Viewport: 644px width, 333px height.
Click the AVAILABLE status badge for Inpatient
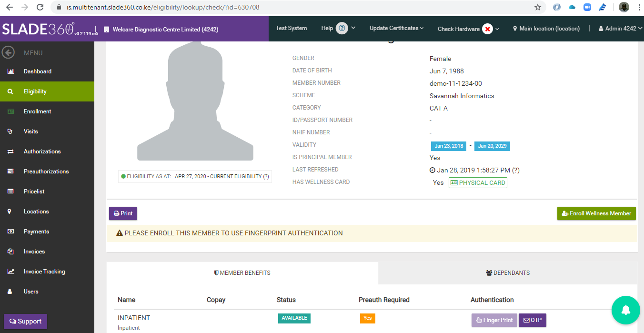294,318
